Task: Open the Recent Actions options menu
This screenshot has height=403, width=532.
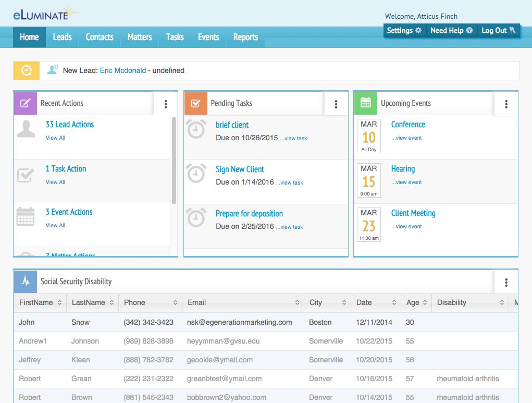Action: click(166, 104)
